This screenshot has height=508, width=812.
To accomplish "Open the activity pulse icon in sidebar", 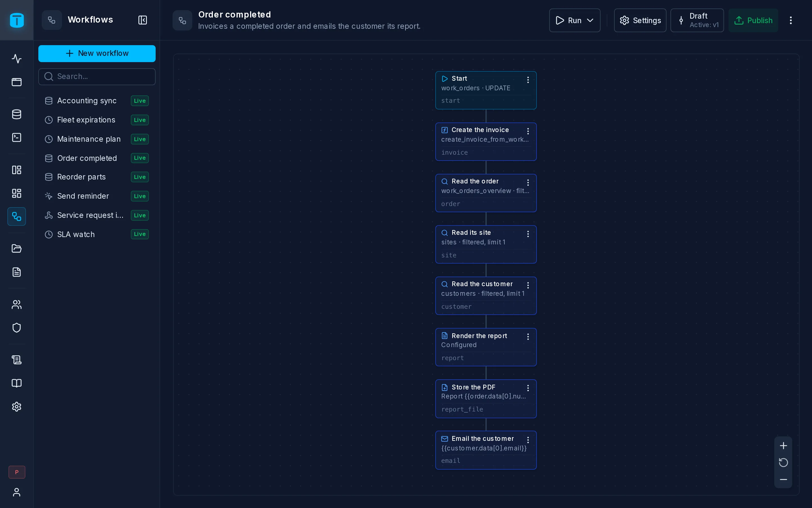I will click(x=16, y=59).
